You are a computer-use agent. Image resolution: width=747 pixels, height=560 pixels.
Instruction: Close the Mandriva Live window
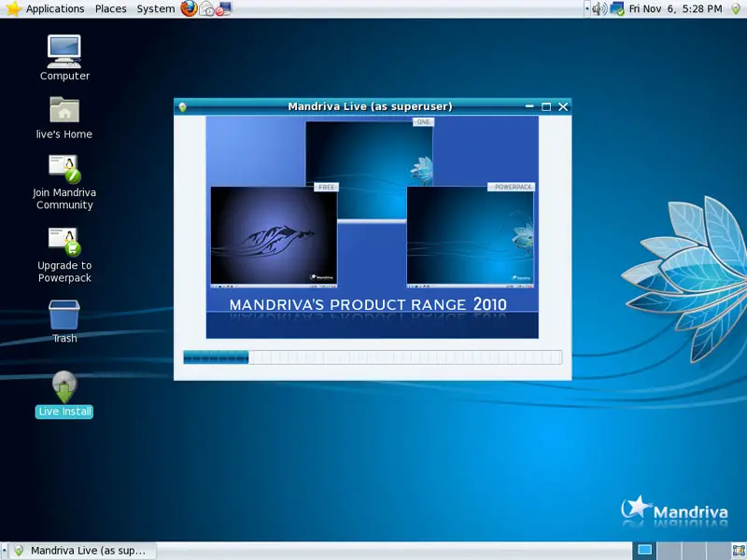click(563, 106)
